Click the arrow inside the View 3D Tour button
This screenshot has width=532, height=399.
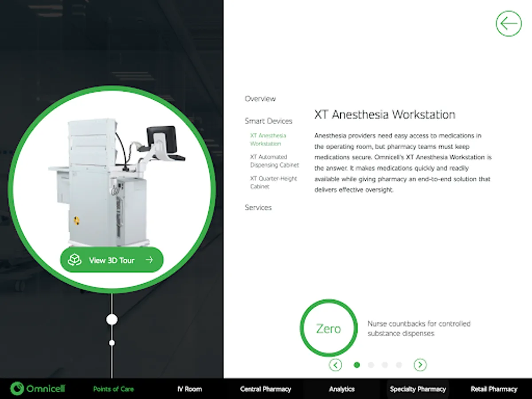pyautogui.click(x=149, y=260)
